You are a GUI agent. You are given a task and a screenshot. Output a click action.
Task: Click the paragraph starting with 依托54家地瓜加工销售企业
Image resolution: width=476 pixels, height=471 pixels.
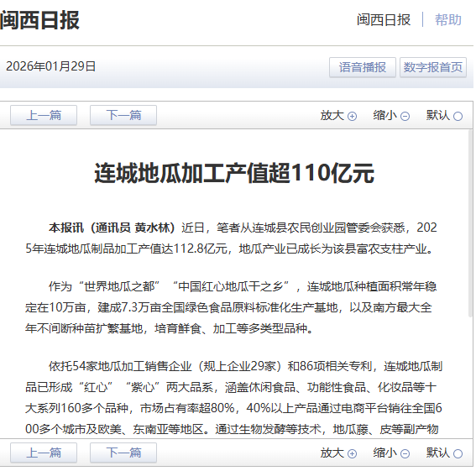coord(233,398)
